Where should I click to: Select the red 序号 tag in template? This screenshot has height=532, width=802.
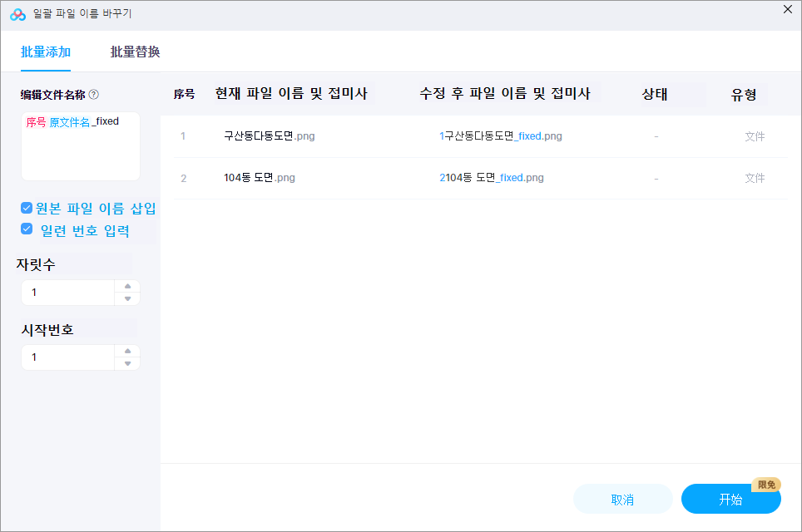pos(36,122)
